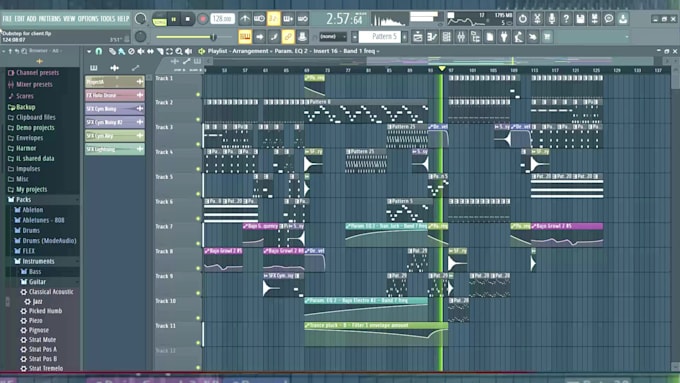Select the playlist Delete tool icon
This screenshot has width=680, height=383.
click(x=131, y=51)
